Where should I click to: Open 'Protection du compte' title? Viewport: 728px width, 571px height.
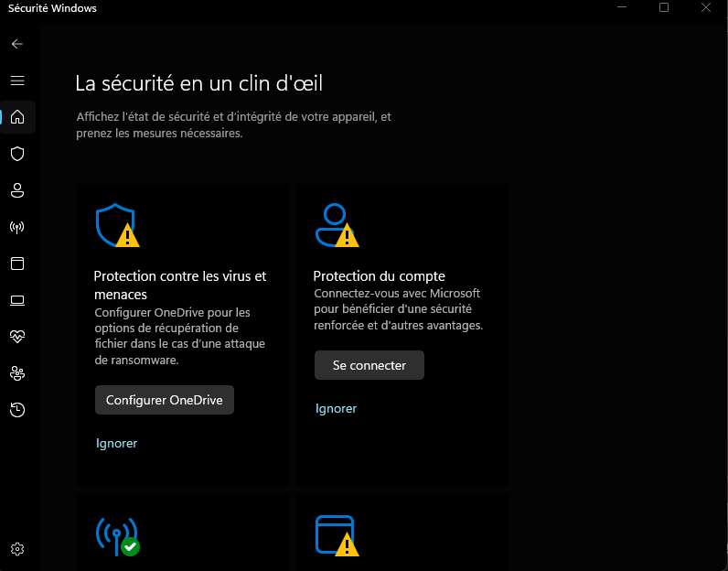point(380,276)
